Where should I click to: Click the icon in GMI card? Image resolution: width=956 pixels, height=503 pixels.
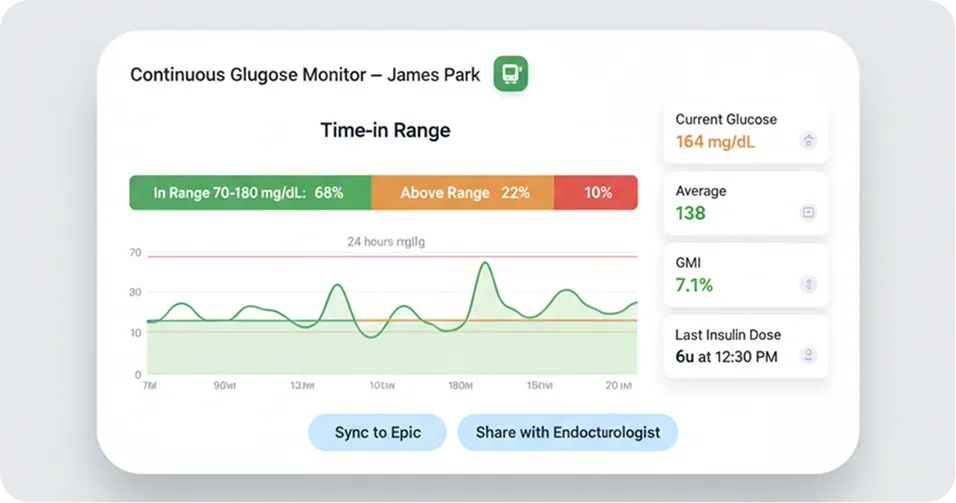(x=808, y=284)
